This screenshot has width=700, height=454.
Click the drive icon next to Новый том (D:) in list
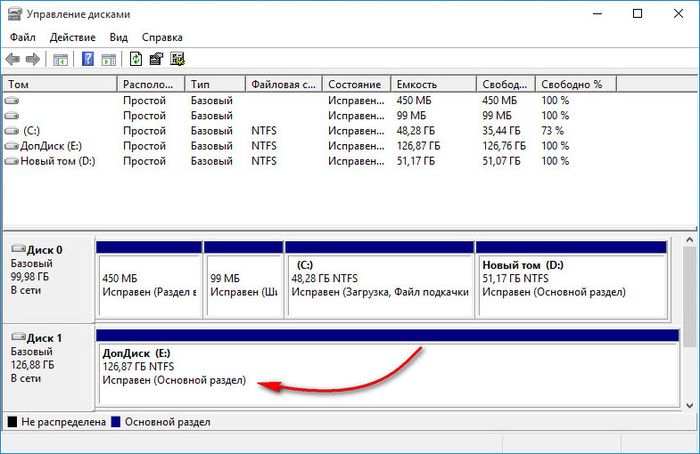pyautogui.click(x=12, y=161)
